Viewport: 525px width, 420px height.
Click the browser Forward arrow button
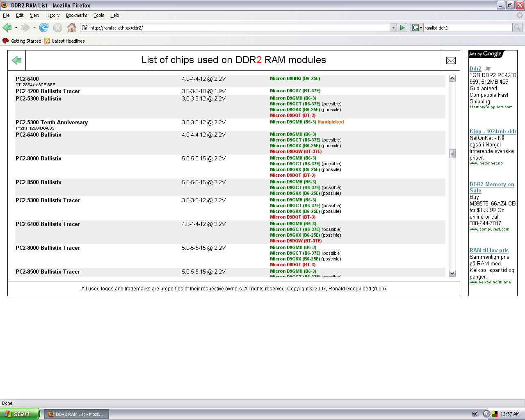pos(25,27)
